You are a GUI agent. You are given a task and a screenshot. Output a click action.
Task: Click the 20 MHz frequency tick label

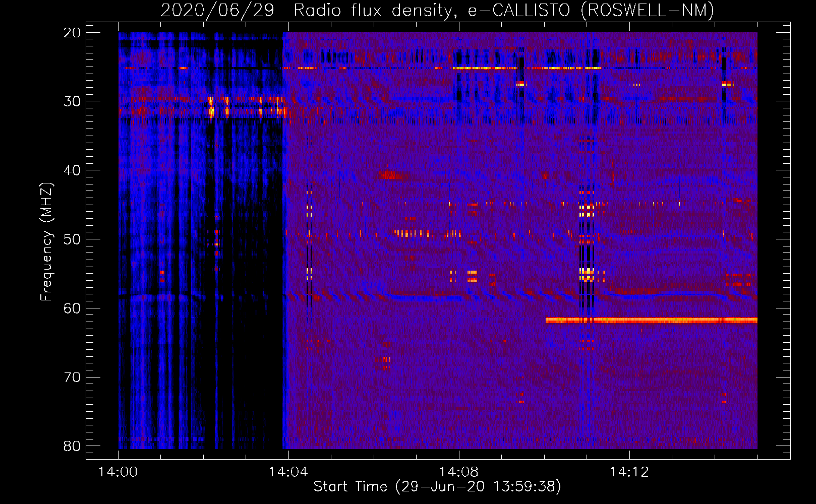[72, 32]
